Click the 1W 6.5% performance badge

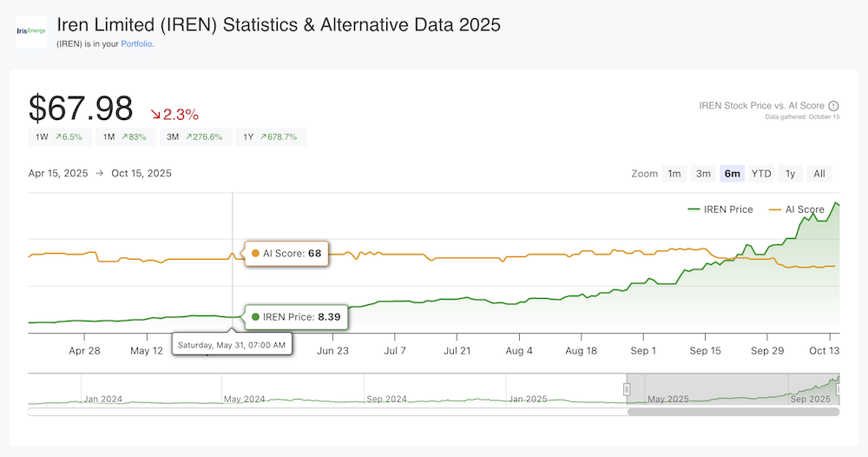pyautogui.click(x=57, y=136)
